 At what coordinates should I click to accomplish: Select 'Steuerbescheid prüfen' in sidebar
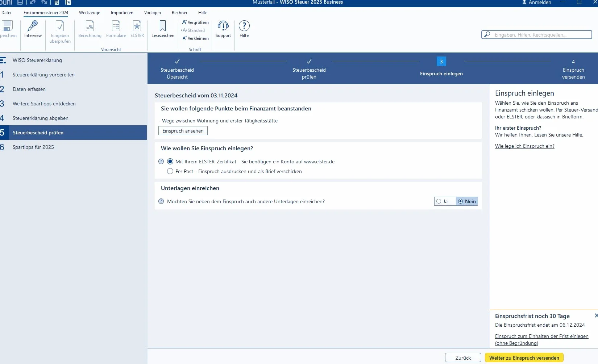point(73,133)
